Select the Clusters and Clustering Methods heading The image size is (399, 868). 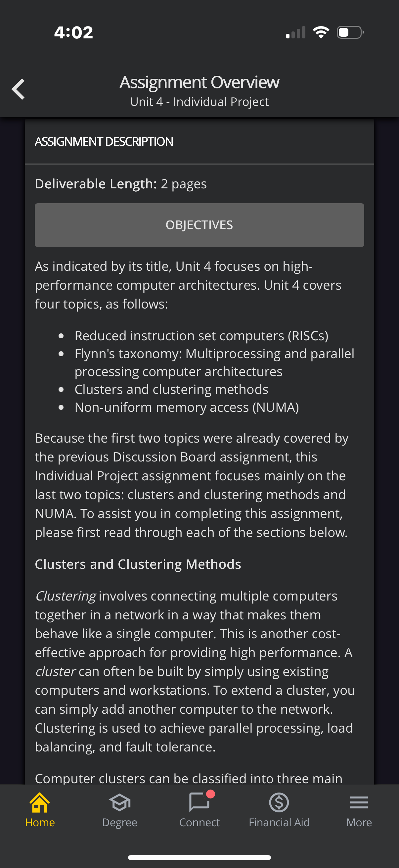click(x=138, y=564)
